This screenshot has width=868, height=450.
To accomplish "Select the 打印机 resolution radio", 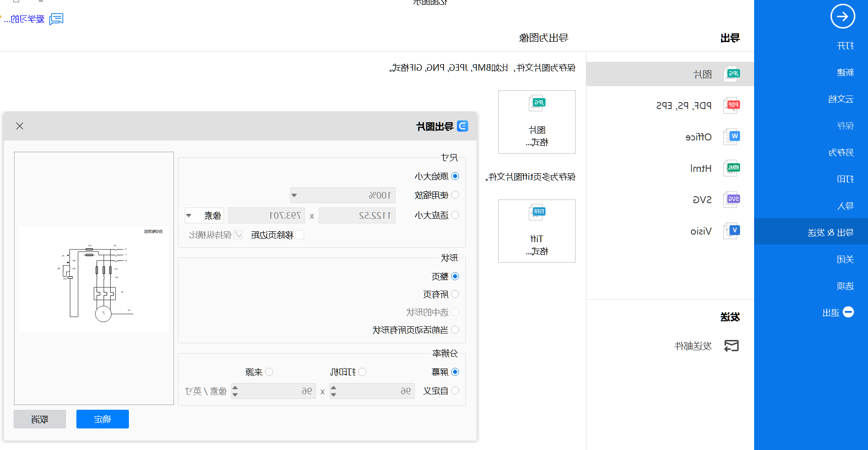I will point(362,372).
